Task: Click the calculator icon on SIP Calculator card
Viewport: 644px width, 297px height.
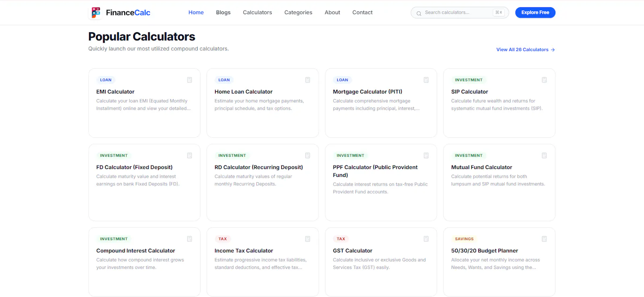Action: pyautogui.click(x=544, y=80)
